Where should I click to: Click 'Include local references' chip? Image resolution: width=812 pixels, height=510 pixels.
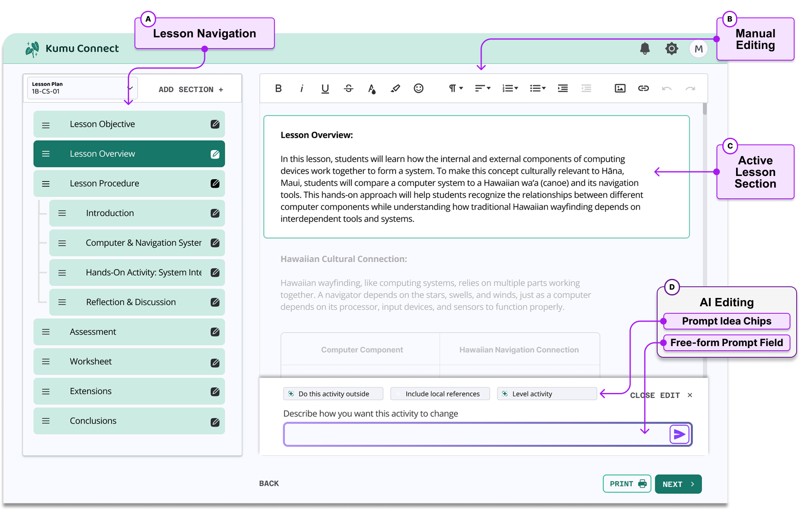coord(440,394)
